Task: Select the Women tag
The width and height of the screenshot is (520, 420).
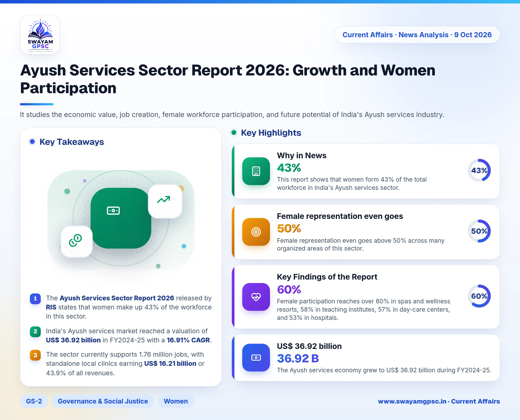Action: [176, 401]
